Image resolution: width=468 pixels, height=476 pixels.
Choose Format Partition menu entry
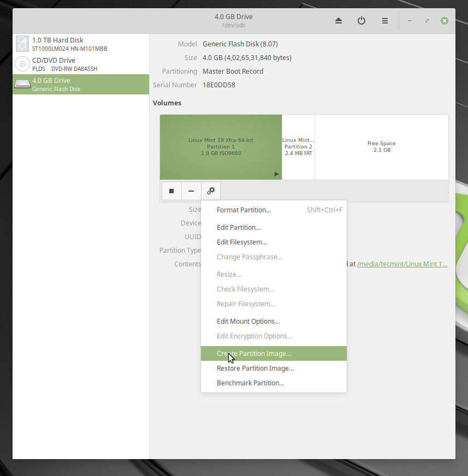pyautogui.click(x=244, y=210)
